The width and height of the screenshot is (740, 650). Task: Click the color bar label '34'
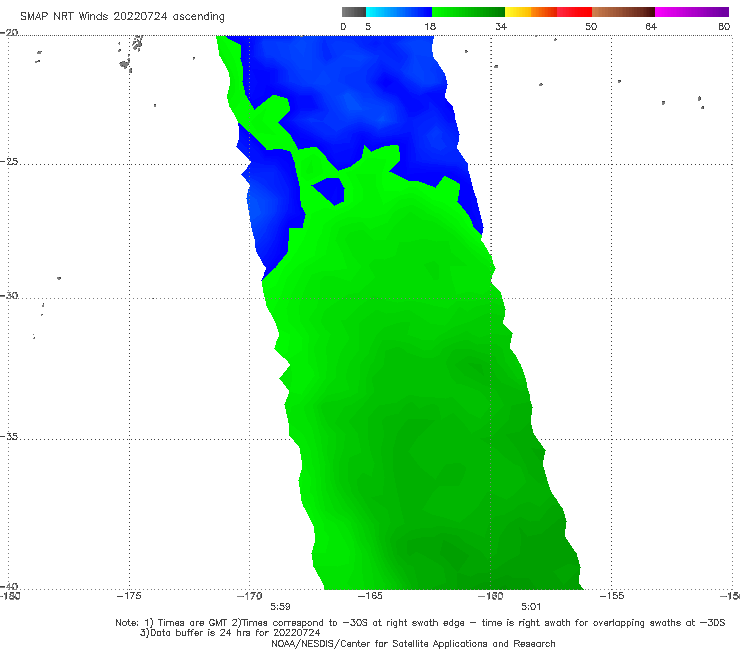501,26
